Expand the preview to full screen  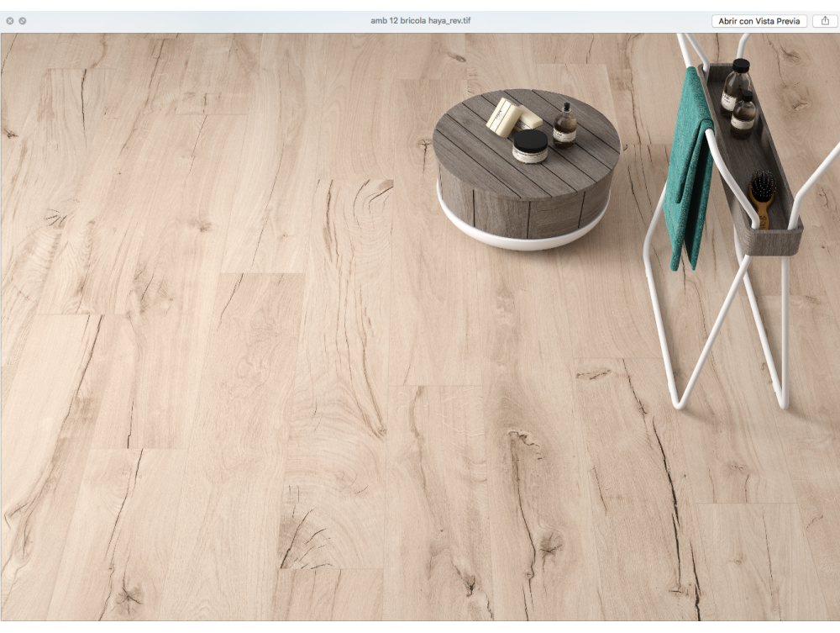pos(23,20)
